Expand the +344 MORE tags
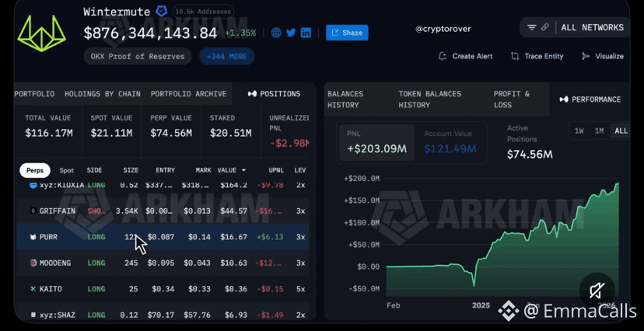This screenshot has width=644, height=331. 226,56
